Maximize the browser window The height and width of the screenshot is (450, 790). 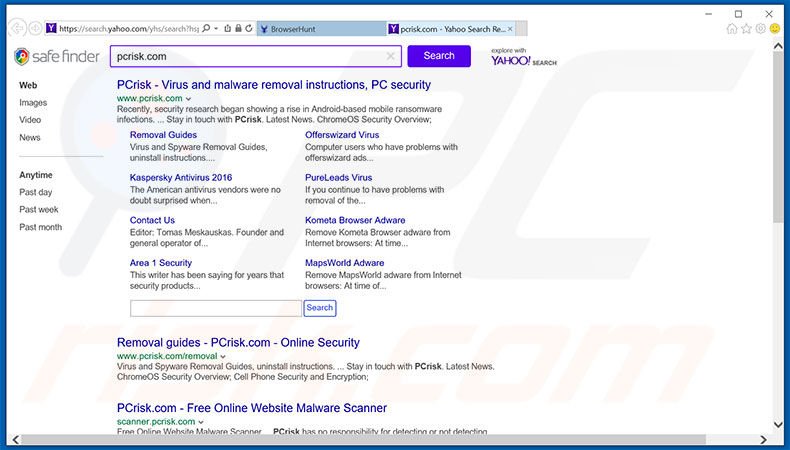[x=739, y=14]
